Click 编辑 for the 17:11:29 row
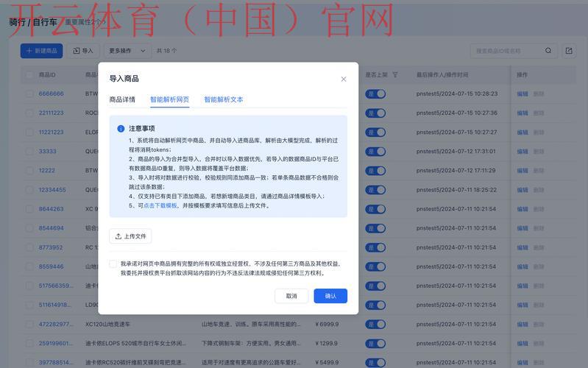 pos(523,171)
